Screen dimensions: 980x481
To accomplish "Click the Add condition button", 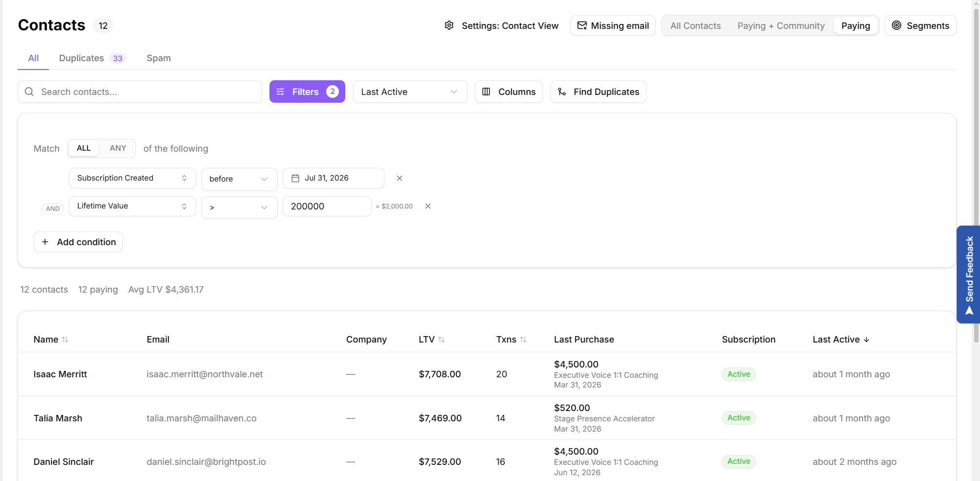I will click(78, 242).
